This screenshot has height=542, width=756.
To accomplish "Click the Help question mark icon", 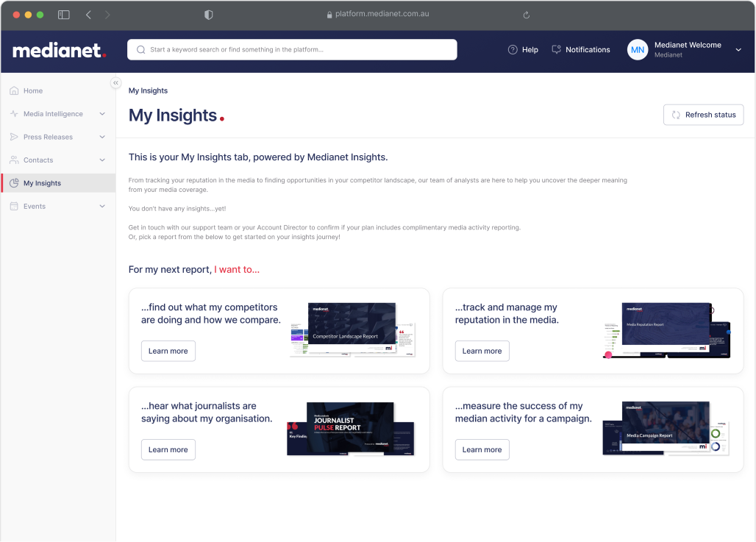I will (x=512, y=49).
